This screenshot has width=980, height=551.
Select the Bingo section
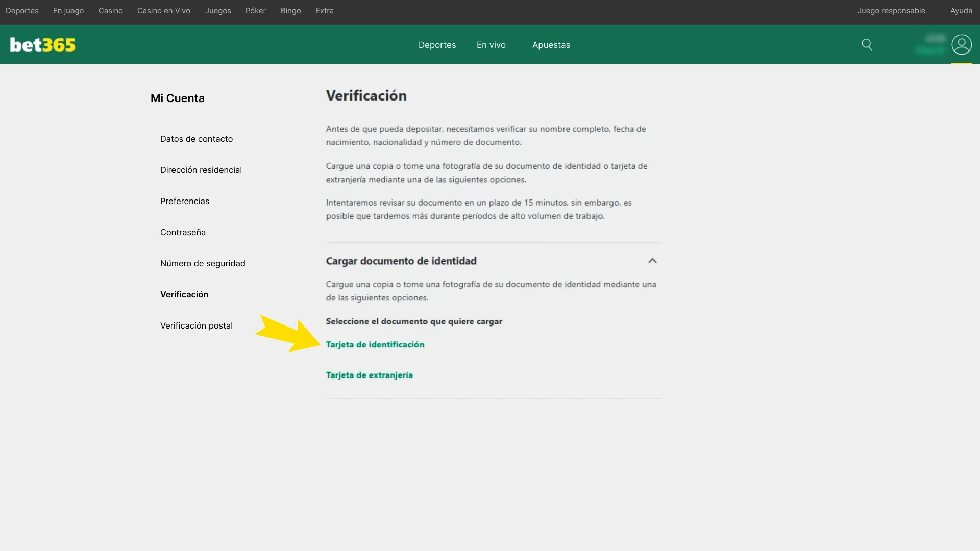[x=290, y=10]
